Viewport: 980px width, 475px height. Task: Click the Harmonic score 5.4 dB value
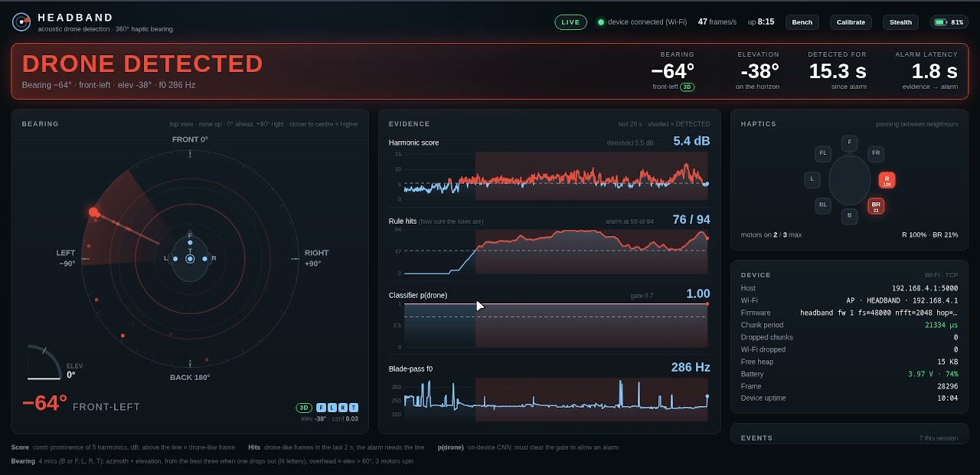point(691,141)
